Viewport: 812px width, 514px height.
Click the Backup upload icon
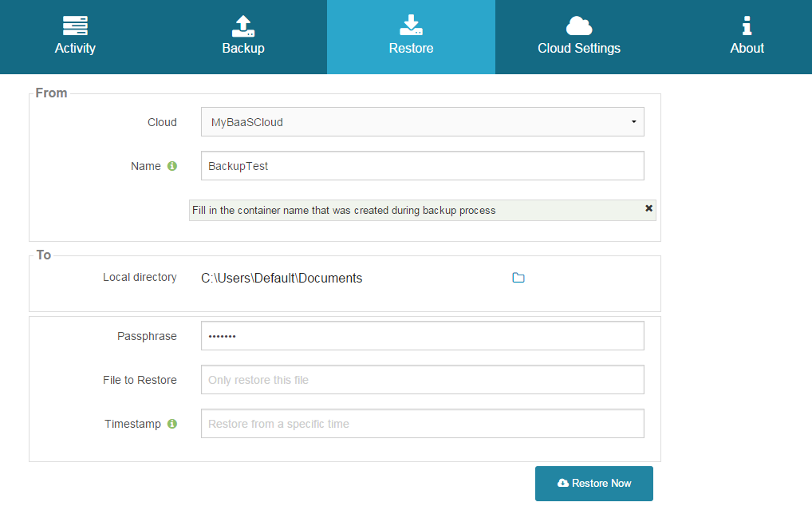coord(243,26)
